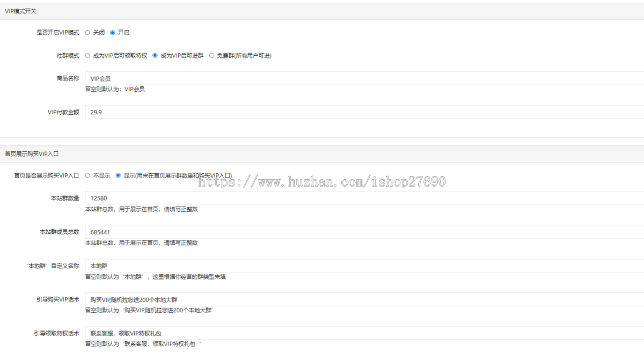This screenshot has height=361, width=644.
Task: Click hint text 留空则默认为：VIP会员
Action: tap(115, 90)
